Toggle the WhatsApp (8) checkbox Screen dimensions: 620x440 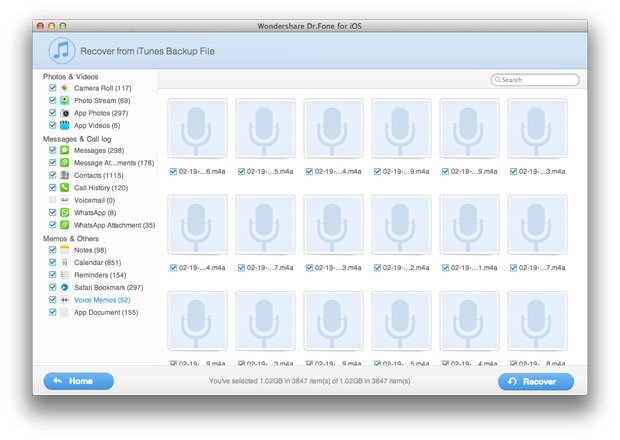[52, 212]
